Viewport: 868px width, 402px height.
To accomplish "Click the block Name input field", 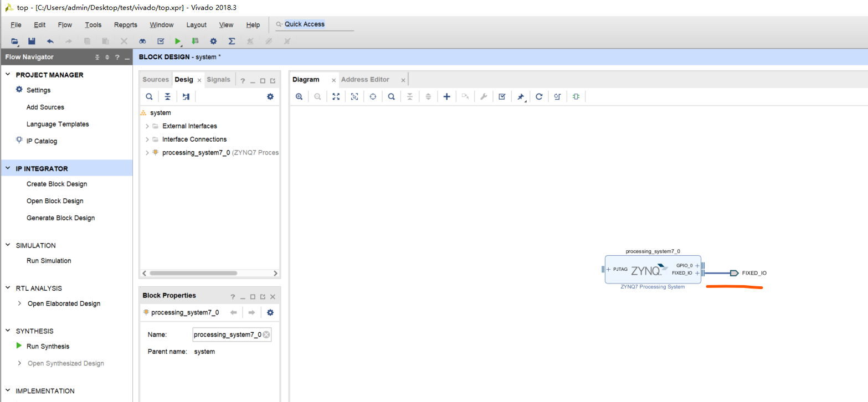I will pos(227,334).
